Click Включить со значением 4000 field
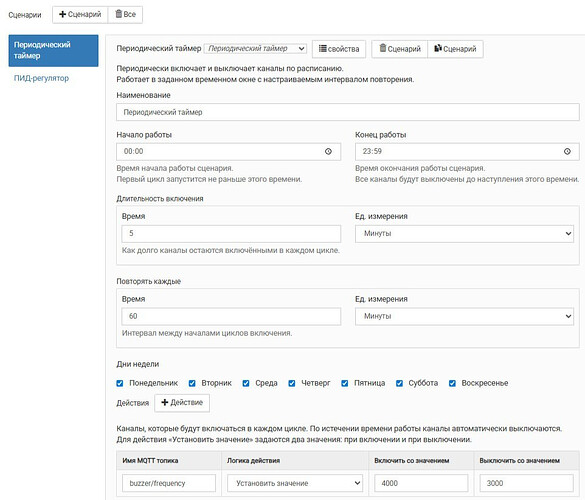The width and height of the screenshot is (585, 500). pos(421,483)
